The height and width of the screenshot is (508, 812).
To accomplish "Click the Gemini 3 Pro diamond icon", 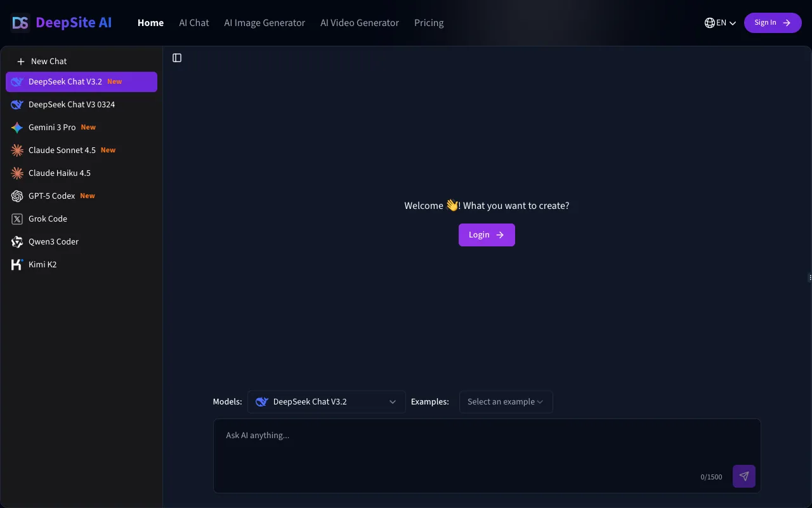I will [x=16, y=127].
